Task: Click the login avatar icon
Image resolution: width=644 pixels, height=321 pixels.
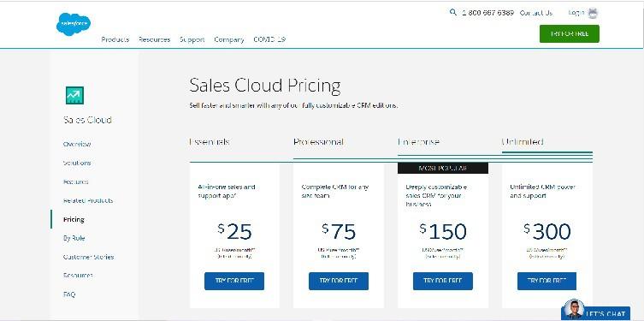Action: point(592,13)
